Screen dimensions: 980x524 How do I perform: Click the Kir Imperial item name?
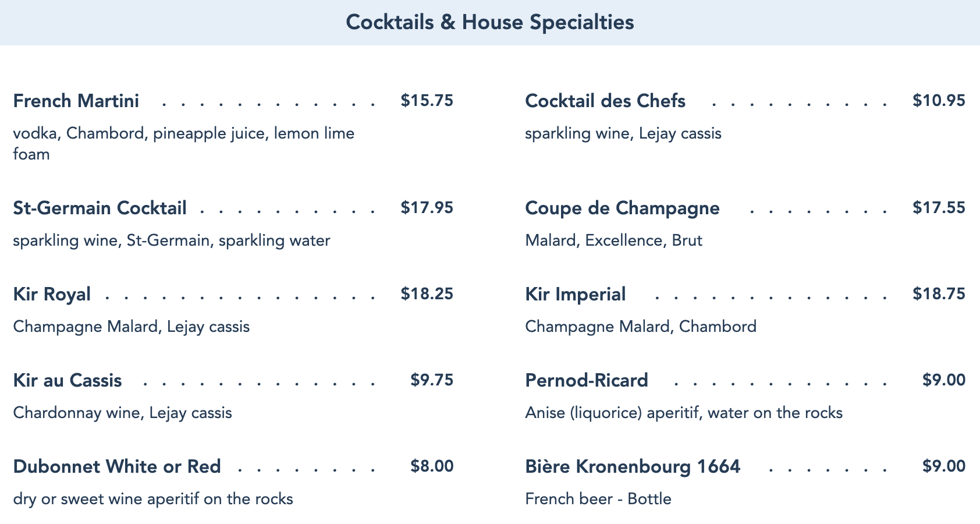pos(576,294)
